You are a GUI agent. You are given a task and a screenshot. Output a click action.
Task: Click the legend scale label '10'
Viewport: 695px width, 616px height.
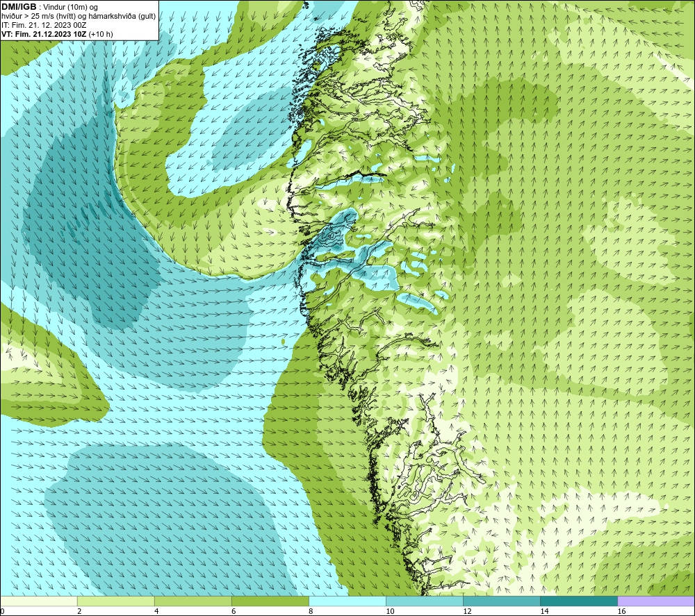click(x=390, y=612)
